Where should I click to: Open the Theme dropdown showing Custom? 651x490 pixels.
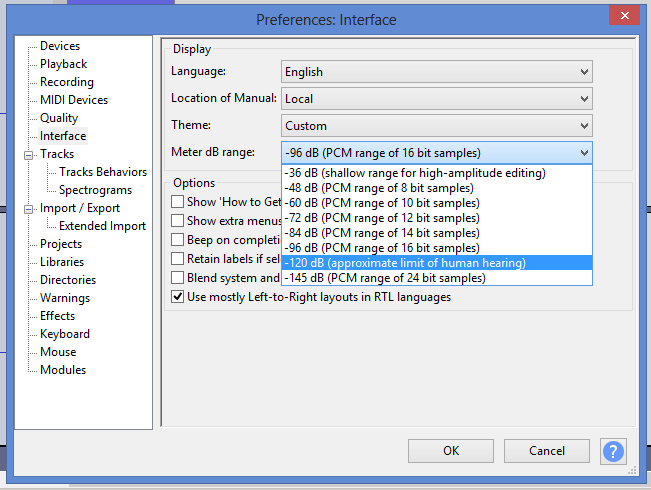click(437, 126)
